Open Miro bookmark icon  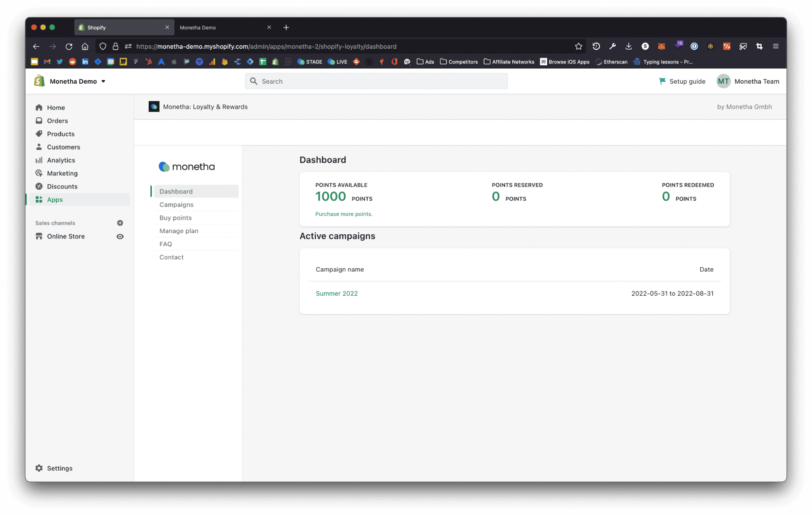pos(123,62)
